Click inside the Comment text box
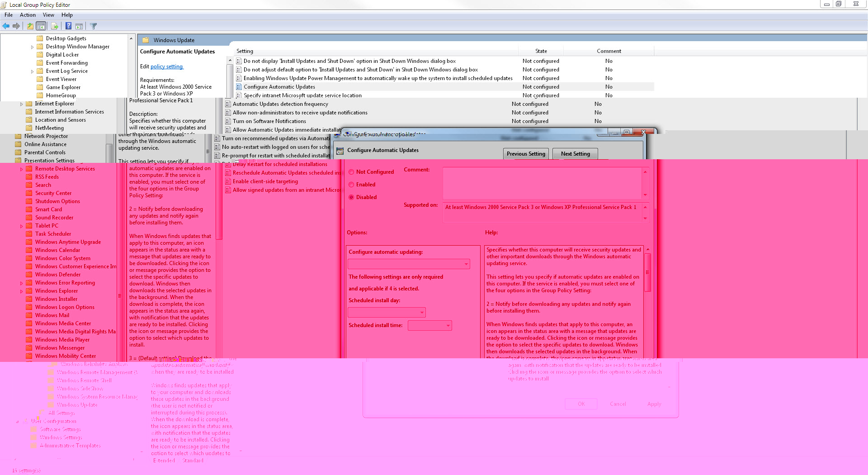This screenshot has width=868, height=475. pyautogui.click(x=542, y=182)
